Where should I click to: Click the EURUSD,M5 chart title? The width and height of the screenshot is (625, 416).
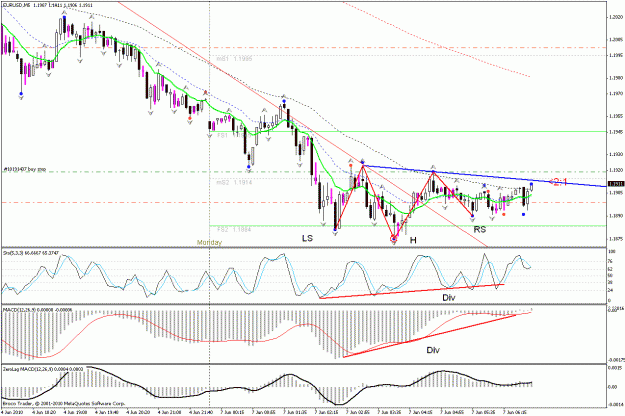(x=47, y=6)
